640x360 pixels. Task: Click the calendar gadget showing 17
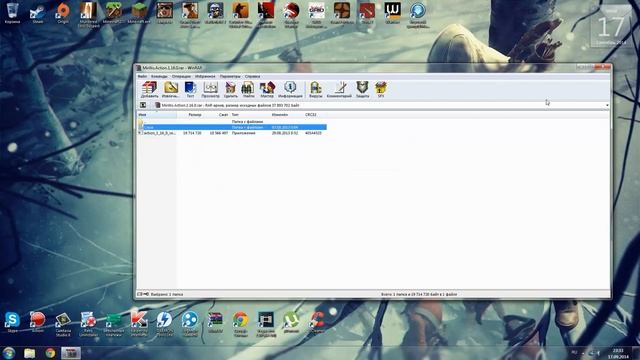(611, 27)
